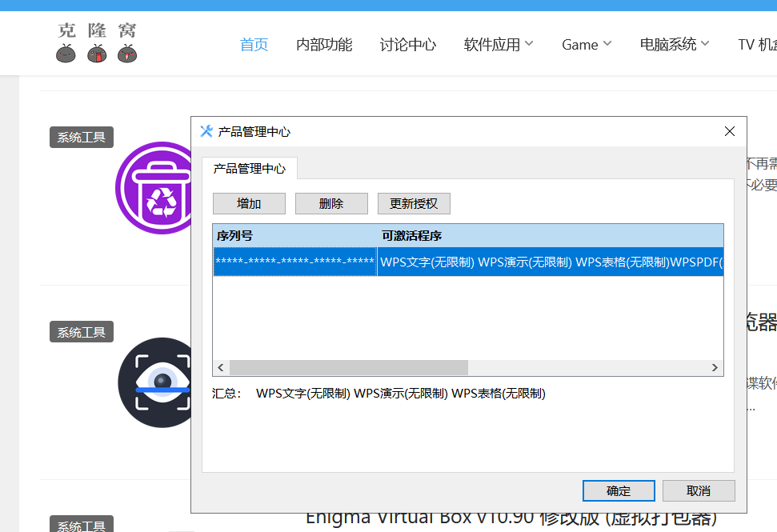The width and height of the screenshot is (777, 532).
Task: Click the 删除 button
Action: coord(331,203)
